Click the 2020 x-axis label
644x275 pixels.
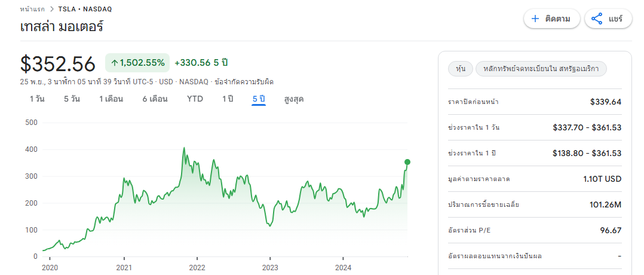[x=49, y=268]
